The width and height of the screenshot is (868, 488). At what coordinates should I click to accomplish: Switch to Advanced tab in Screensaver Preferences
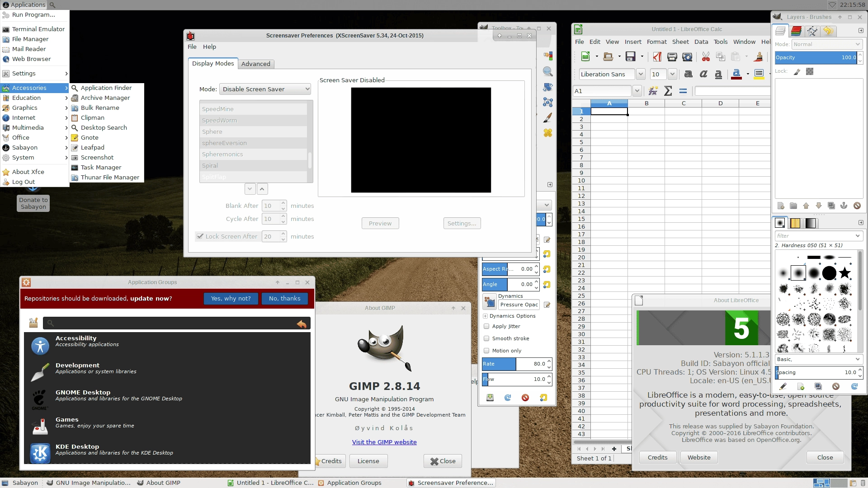coord(255,64)
